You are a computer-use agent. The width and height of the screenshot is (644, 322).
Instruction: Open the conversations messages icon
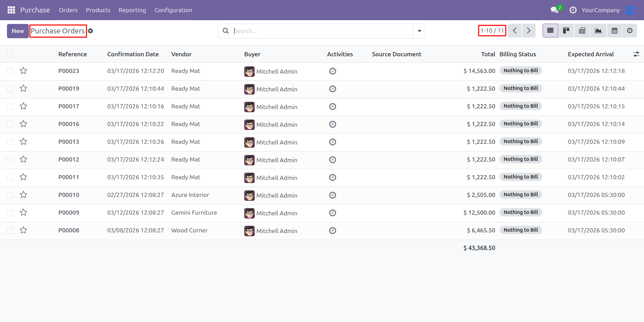point(555,10)
